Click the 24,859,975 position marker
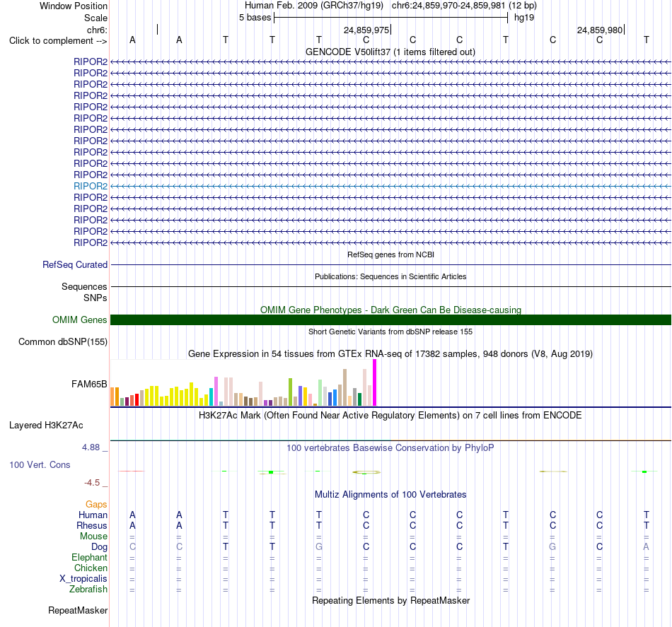Screen dimensions: 672x627 click(x=367, y=30)
